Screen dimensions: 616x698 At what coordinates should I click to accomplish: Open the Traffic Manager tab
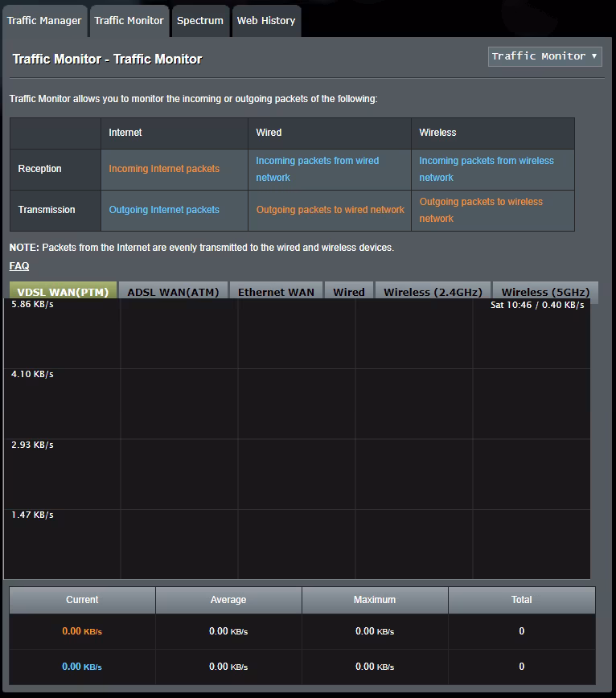pos(44,21)
